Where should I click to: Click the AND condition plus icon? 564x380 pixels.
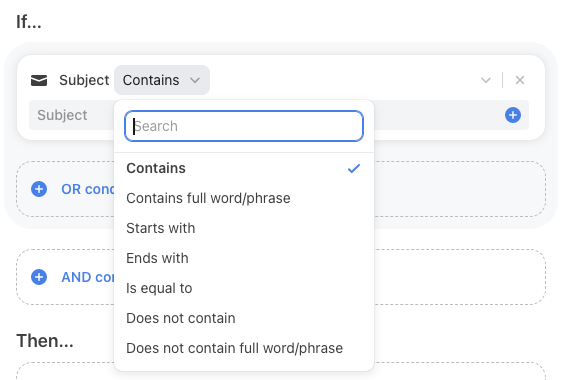pos(39,277)
